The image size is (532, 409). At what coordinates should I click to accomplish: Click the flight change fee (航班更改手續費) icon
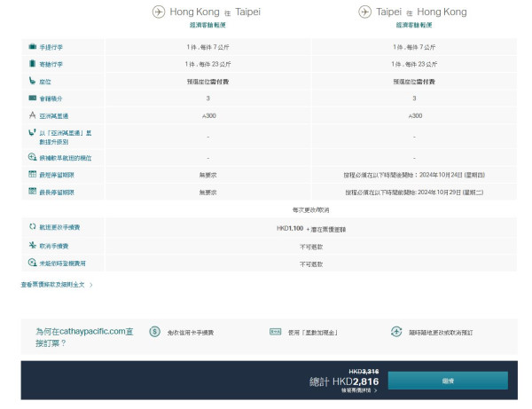pyautogui.click(x=32, y=227)
